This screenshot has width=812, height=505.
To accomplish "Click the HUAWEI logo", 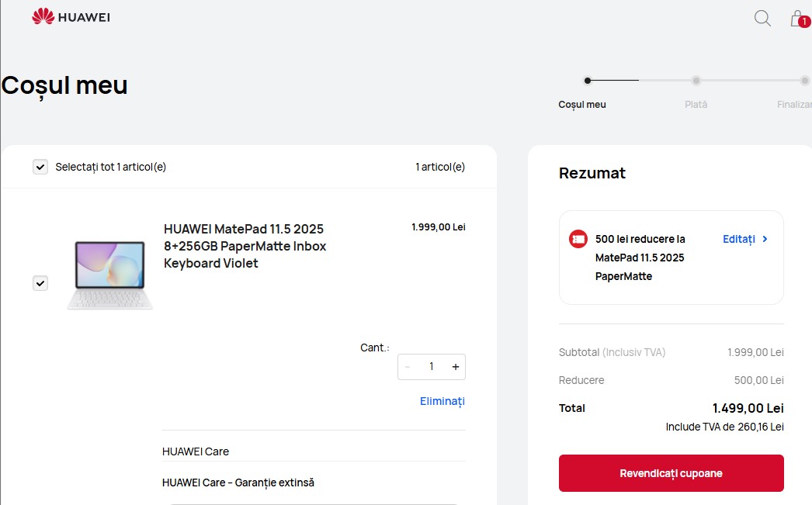I will 71,16.
